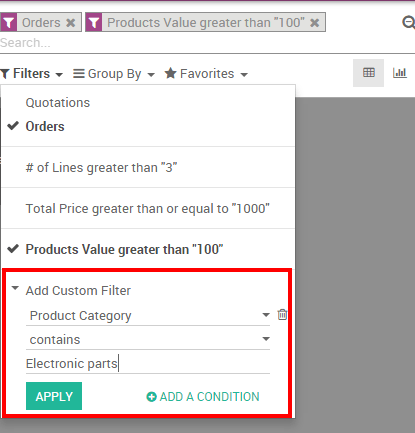The image size is (415, 433).
Task: Click the plus icon beside Add a Condition
Action: tap(151, 397)
